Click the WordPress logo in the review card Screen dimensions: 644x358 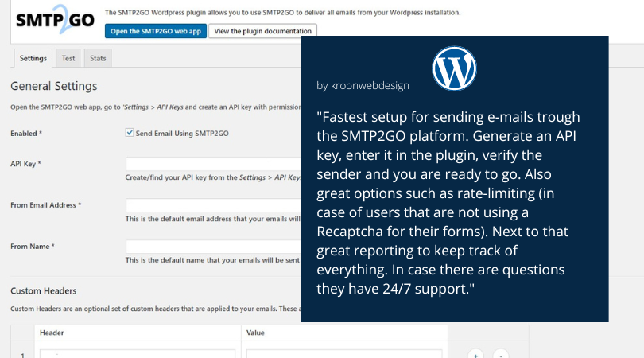[454, 68]
